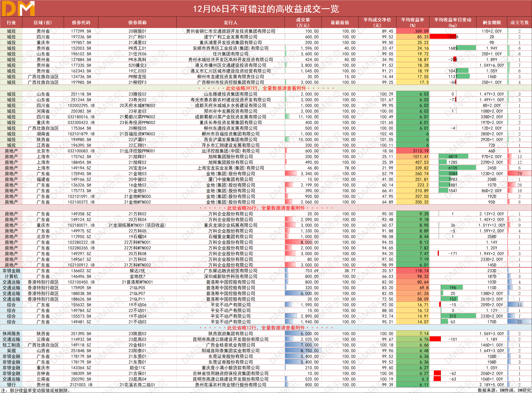Click bond name 21GLP07
532x393 pixels.
pos(137,294)
